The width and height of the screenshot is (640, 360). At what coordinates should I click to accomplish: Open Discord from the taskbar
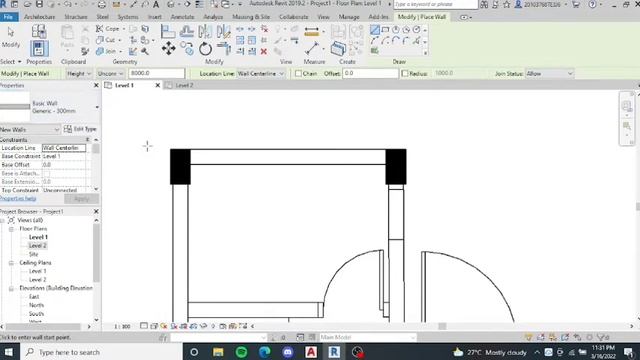click(x=287, y=352)
